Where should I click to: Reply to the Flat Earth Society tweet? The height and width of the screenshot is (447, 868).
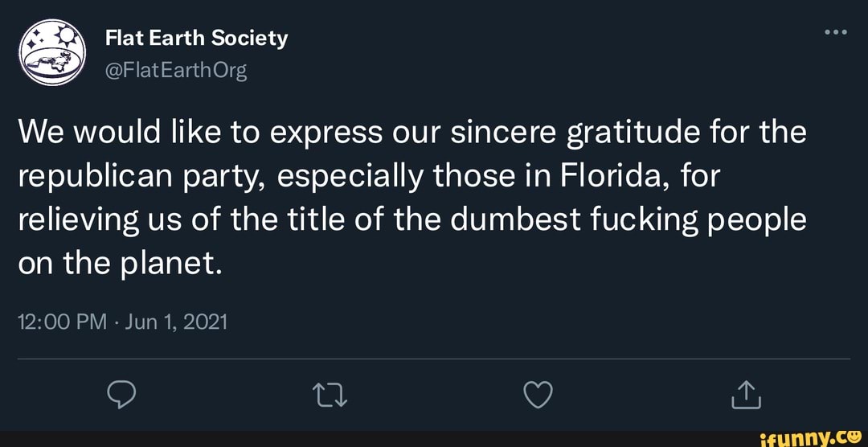tap(121, 394)
